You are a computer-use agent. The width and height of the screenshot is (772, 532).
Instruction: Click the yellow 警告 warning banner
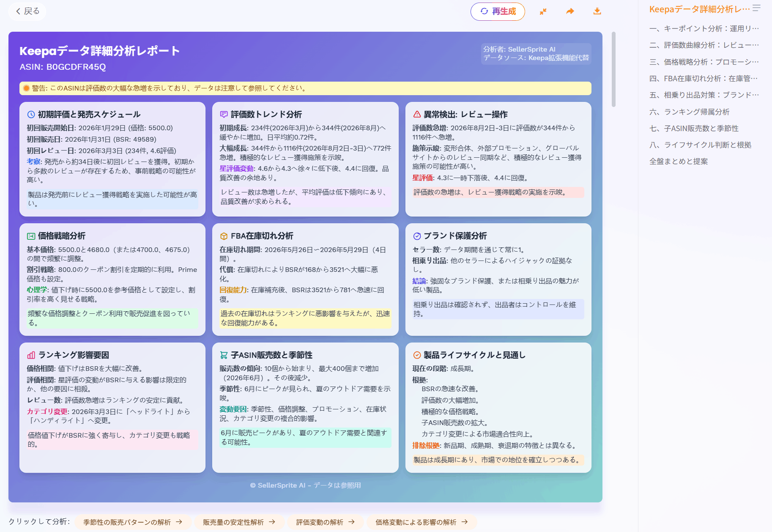click(x=305, y=88)
